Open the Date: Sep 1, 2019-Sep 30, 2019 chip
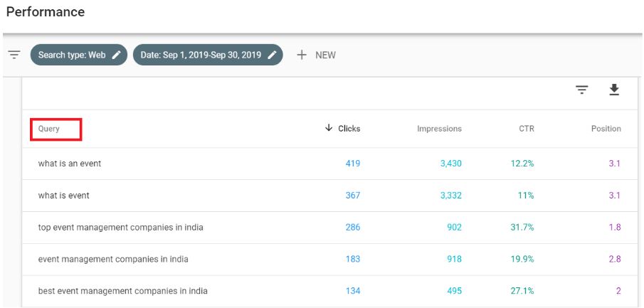The image size is (644, 308). (208, 55)
